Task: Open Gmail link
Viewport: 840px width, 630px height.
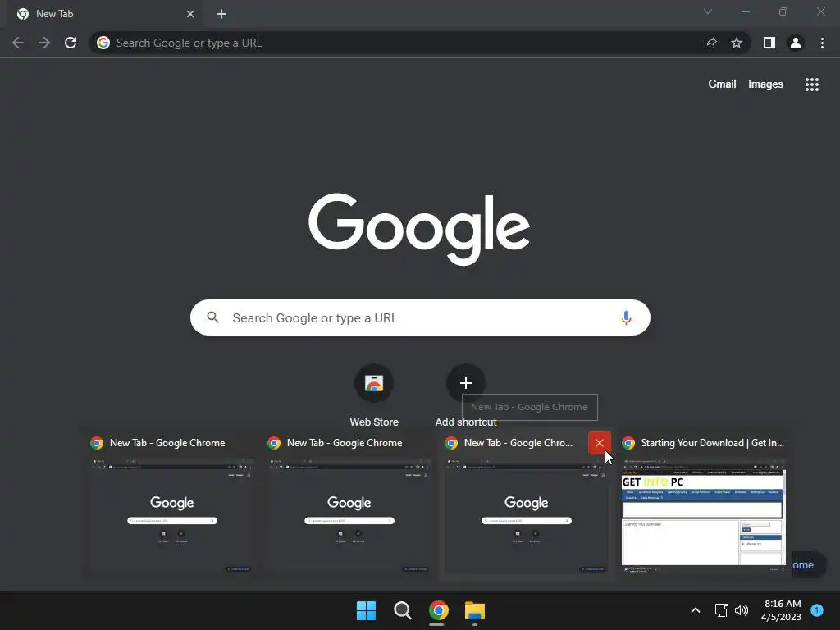Action: point(722,84)
